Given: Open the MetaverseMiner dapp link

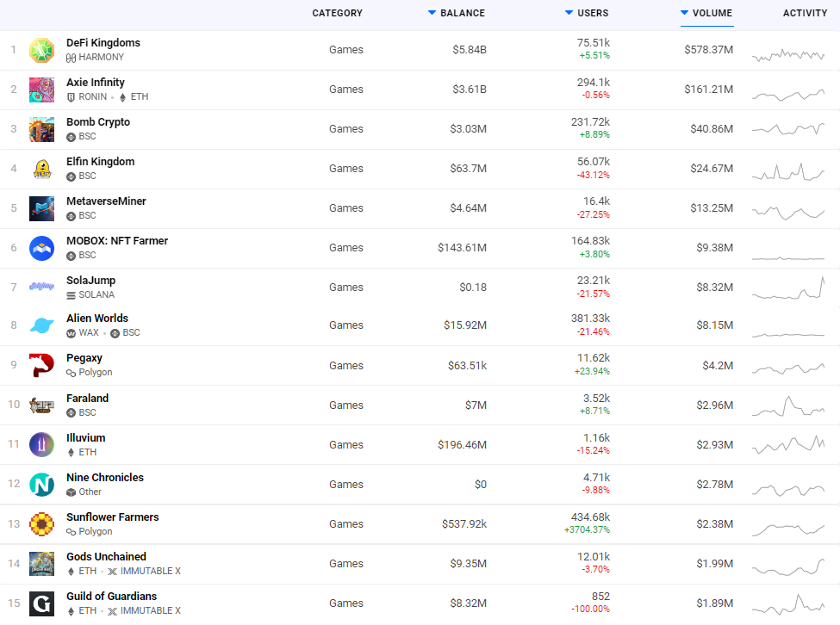Looking at the screenshot, I should pos(106,201).
